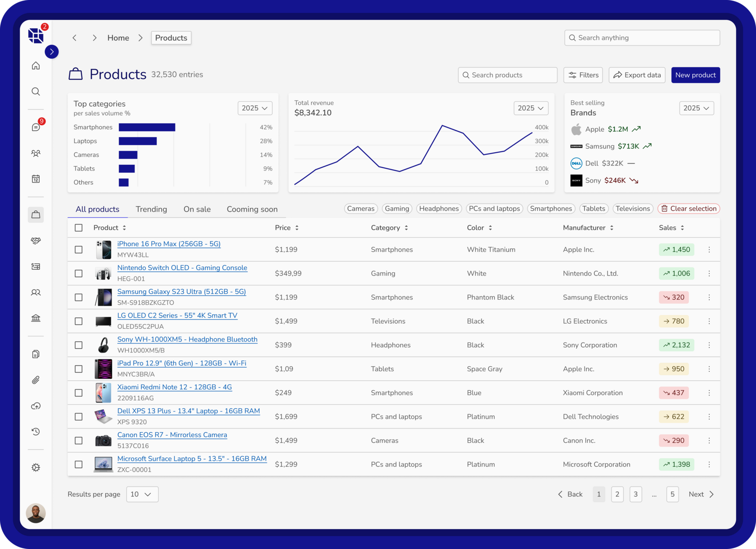Image resolution: width=756 pixels, height=549 pixels.
Task: Select the Cameras filter chip
Action: 361,209
